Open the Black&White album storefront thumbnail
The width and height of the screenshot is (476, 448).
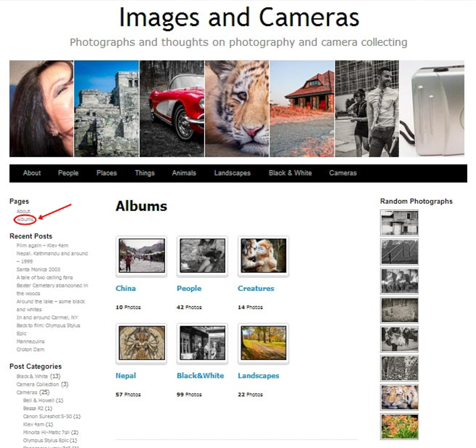point(203,343)
